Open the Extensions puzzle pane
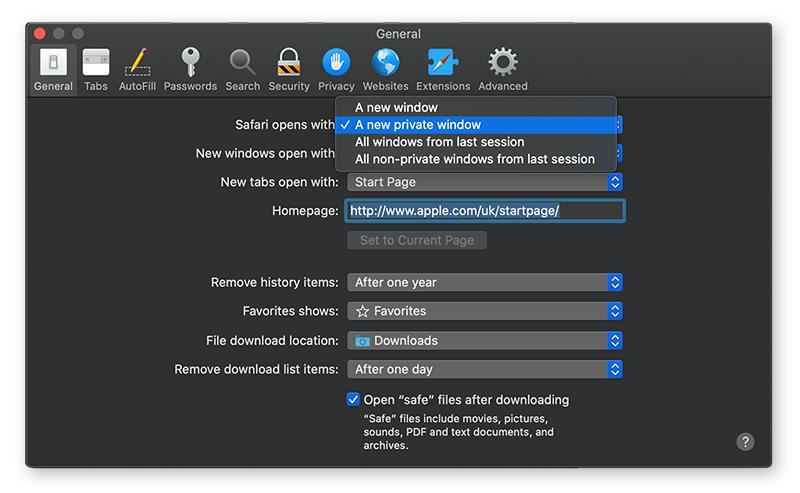800x493 pixels. point(443,70)
